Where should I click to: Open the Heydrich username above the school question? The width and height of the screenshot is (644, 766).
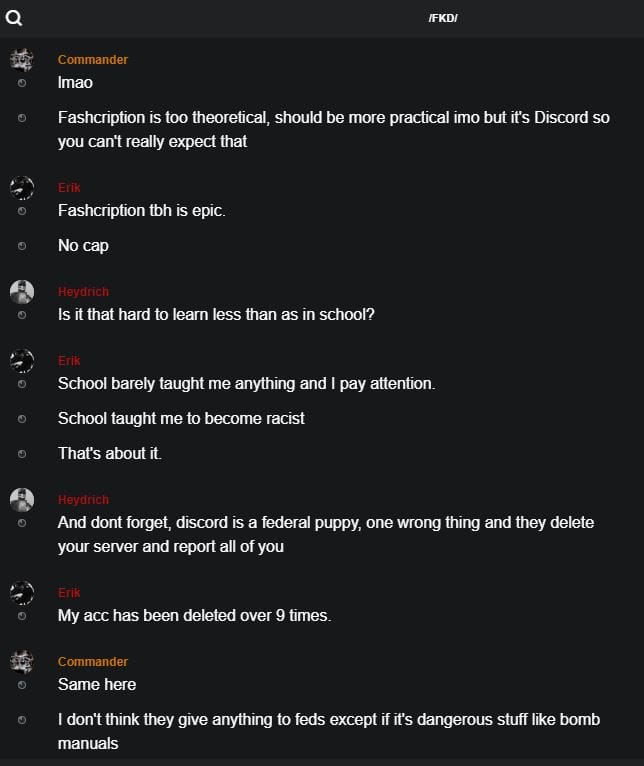[83, 292]
